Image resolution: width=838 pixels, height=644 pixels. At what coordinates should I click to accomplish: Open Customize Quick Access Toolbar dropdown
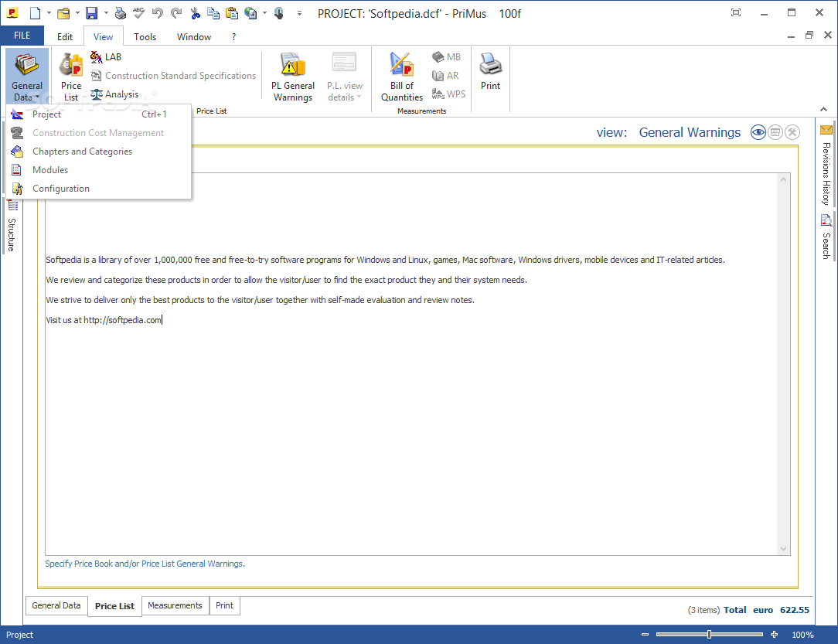click(x=299, y=13)
